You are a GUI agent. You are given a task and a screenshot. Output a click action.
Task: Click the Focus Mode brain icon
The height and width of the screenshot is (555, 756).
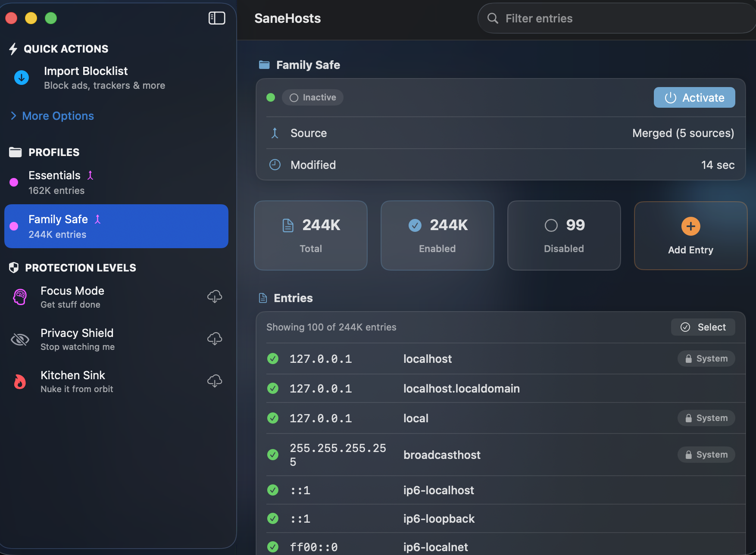point(20,297)
